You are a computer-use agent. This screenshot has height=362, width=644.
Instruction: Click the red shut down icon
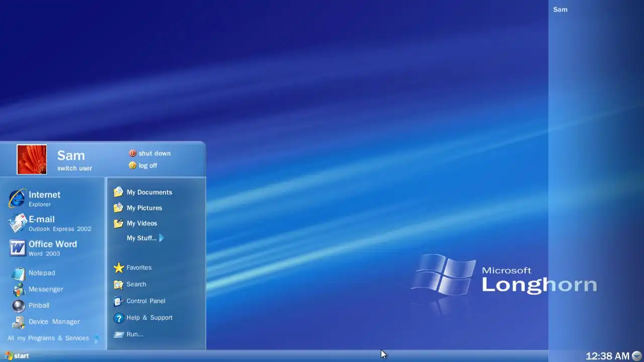point(133,153)
